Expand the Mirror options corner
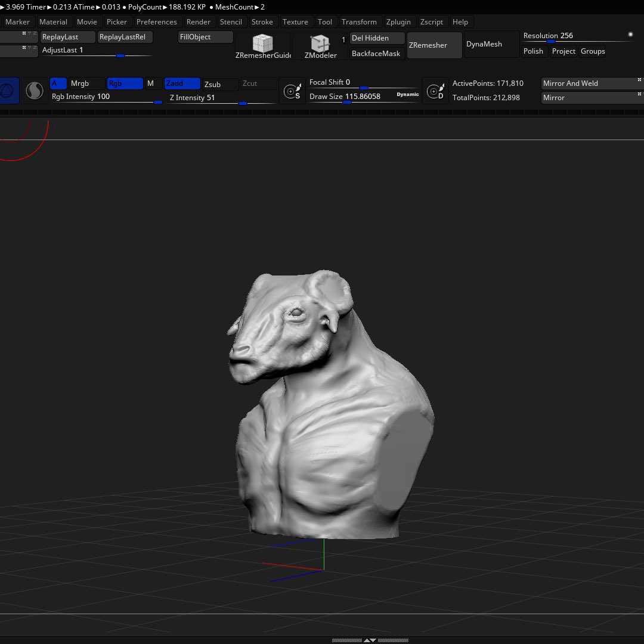Viewport: 644px width, 644px height. pyautogui.click(x=639, y=94)
